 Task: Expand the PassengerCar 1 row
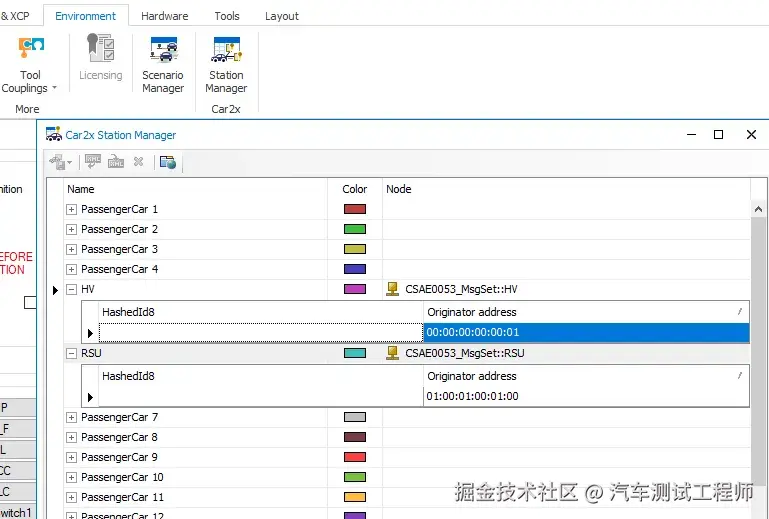[x=72, y=209]
